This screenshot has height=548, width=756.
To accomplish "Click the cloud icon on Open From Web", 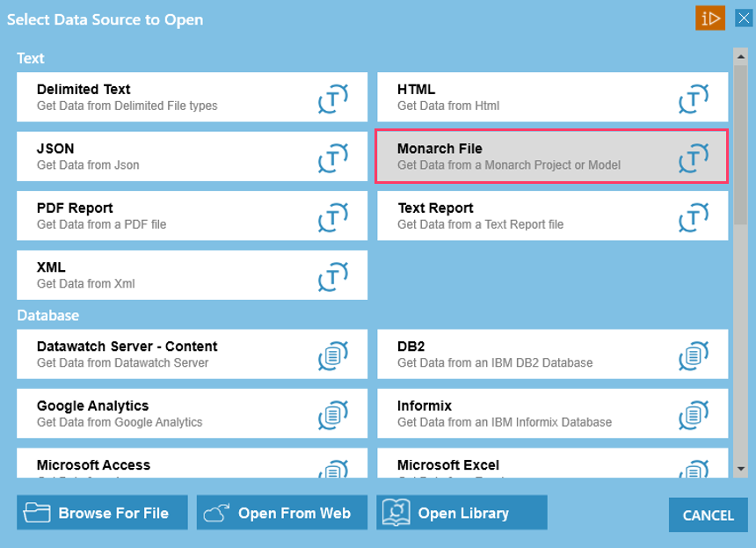I will (x=216, y=513).
